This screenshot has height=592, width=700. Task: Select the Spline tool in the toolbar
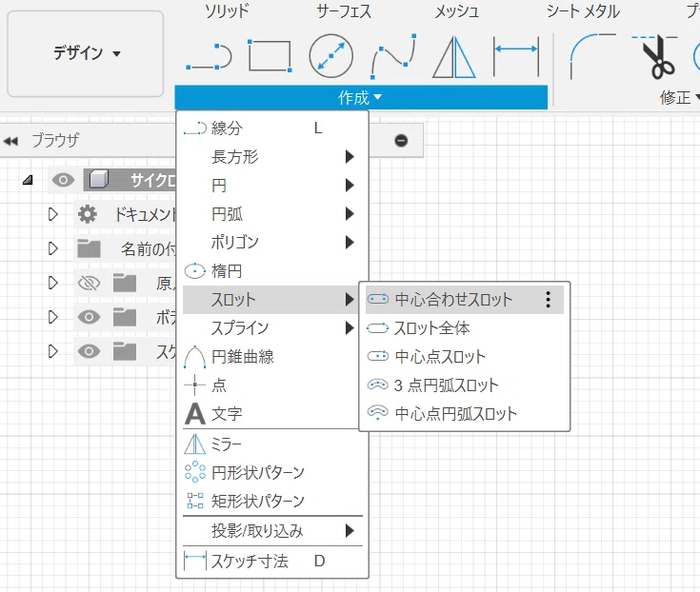[x=393, y=56]
